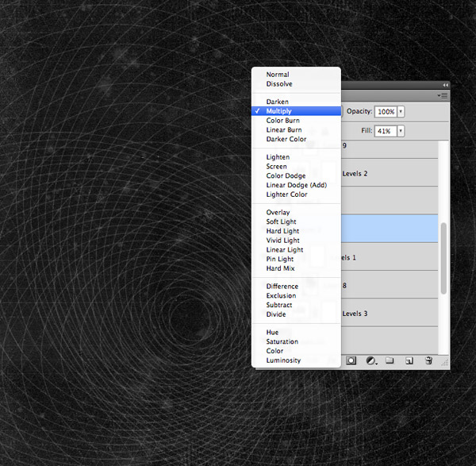
Task: Pick the Soft Light blend mode
Action: click(282, 222)
